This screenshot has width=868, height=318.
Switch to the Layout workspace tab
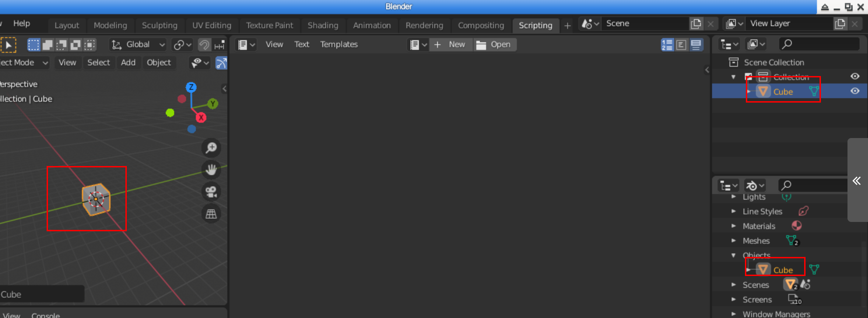pos(67,25)
